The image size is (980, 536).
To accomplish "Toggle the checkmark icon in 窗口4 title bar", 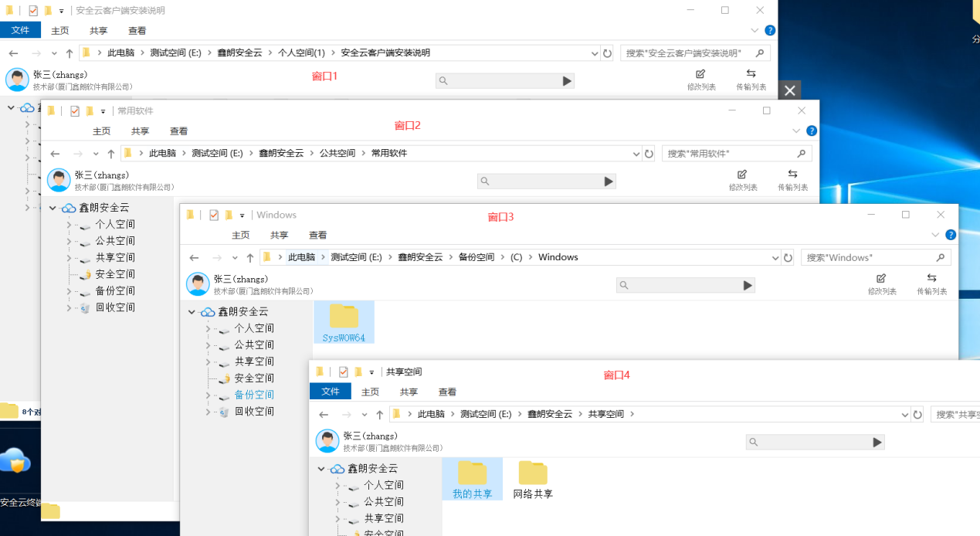I will pos(342,371).
